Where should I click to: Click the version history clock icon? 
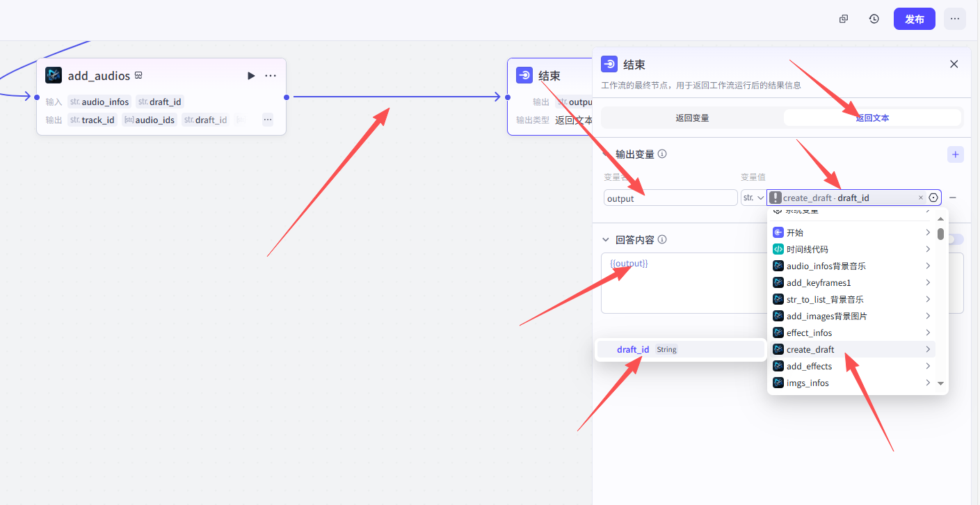[874, 19]
